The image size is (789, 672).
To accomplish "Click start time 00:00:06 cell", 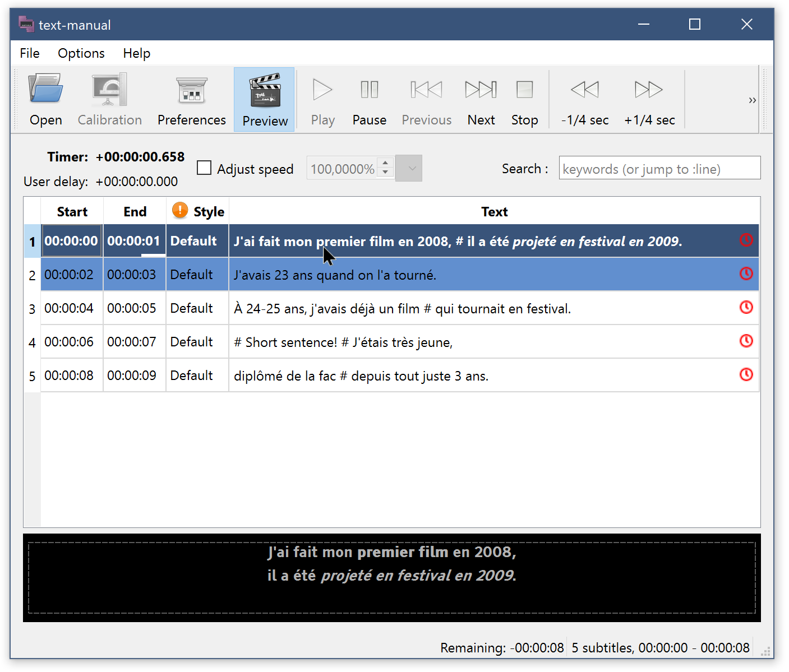I will (x=72, y=342).
